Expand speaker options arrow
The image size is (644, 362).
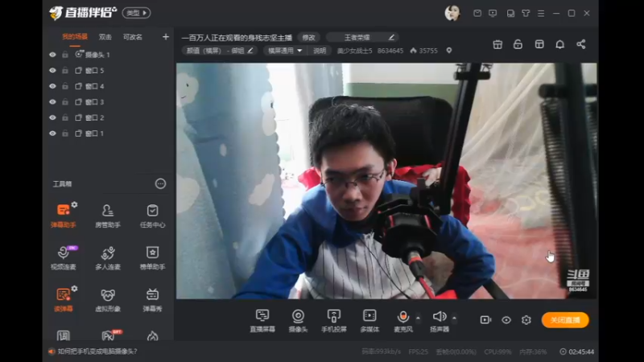[454, 318]
